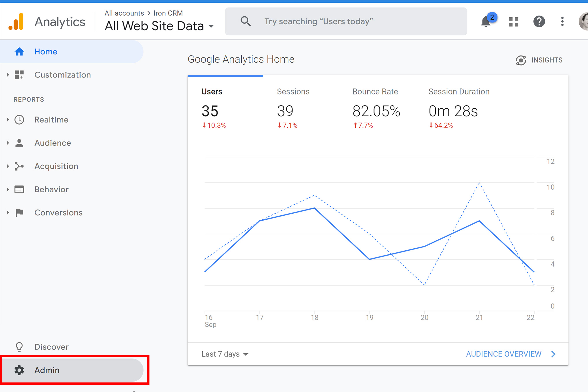This screenshot has height=392, width=588.
Task: Open the Last 7 days date range dropdown
Action: (225, 354)
